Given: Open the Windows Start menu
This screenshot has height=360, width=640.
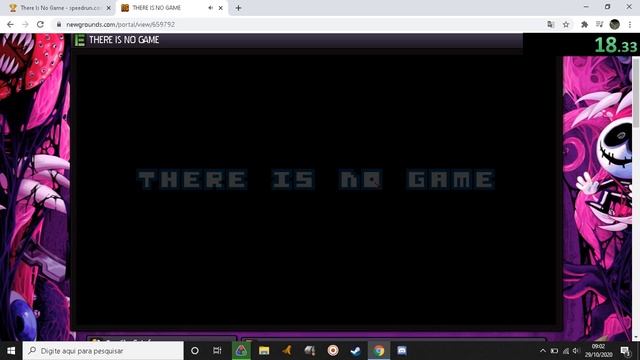Looking at the screenshot, I should [11, 351].
